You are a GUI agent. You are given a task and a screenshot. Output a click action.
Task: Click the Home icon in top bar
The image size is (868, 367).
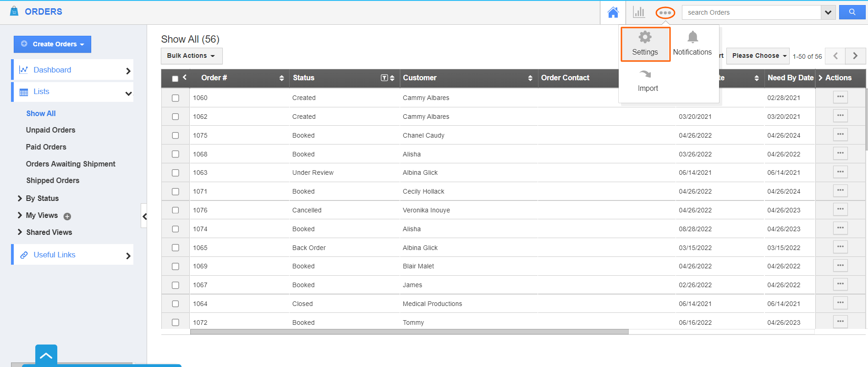613,12
